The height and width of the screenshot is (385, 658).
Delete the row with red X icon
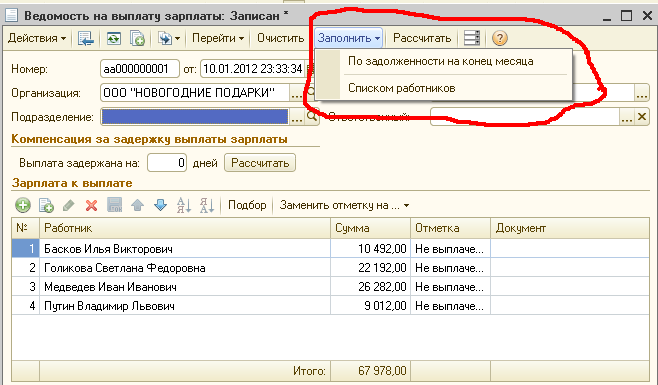91,205
